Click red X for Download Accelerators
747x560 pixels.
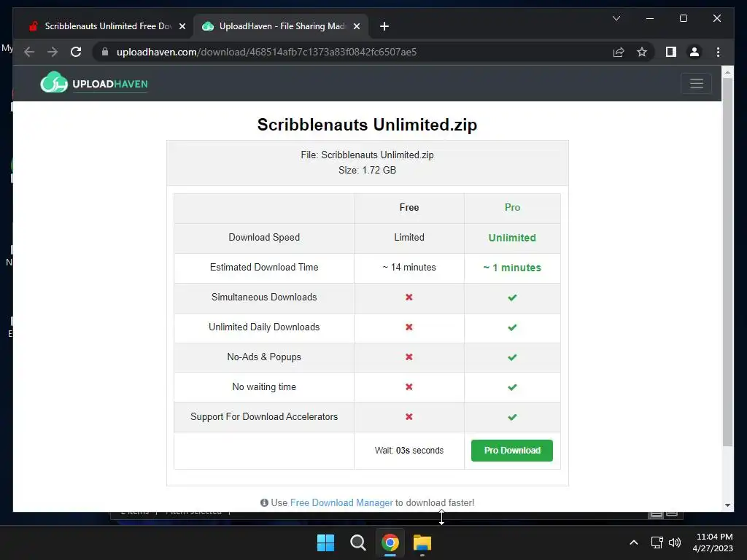(409, 416)
